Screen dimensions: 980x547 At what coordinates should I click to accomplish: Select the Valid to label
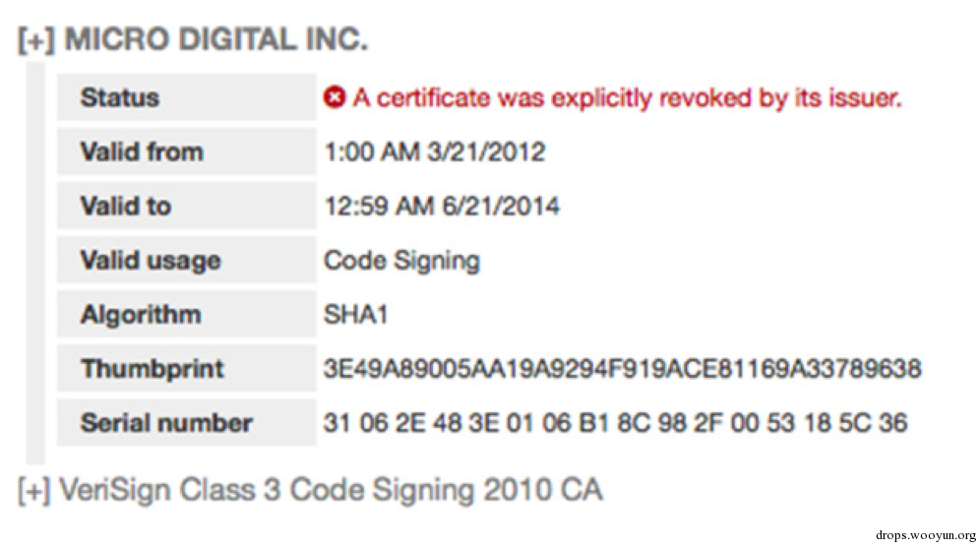[x=126, y=207]
